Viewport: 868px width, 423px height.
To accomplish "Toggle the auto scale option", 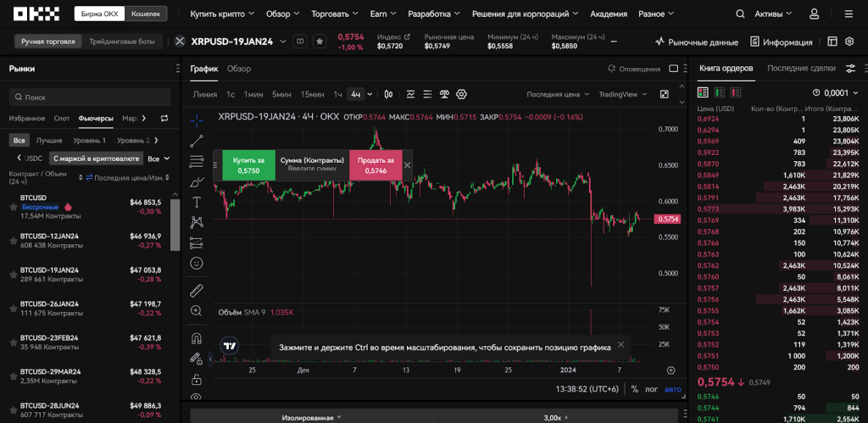I will (672, 389).
